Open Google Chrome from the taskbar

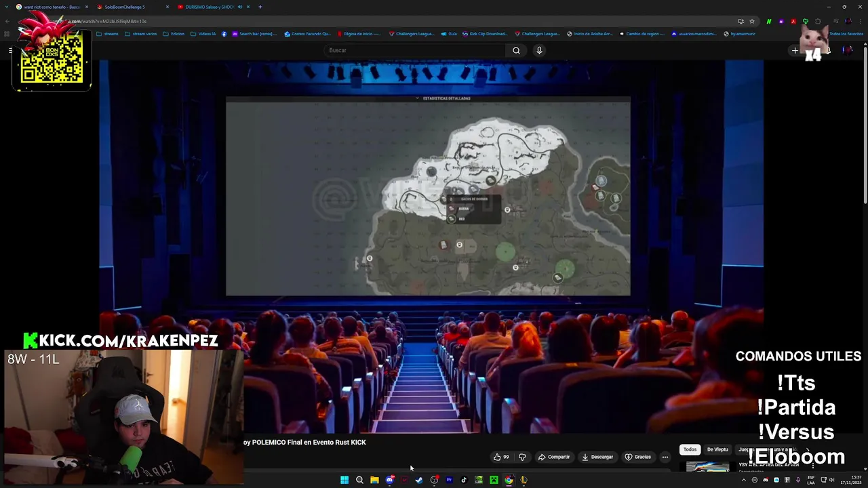(509, 480)
